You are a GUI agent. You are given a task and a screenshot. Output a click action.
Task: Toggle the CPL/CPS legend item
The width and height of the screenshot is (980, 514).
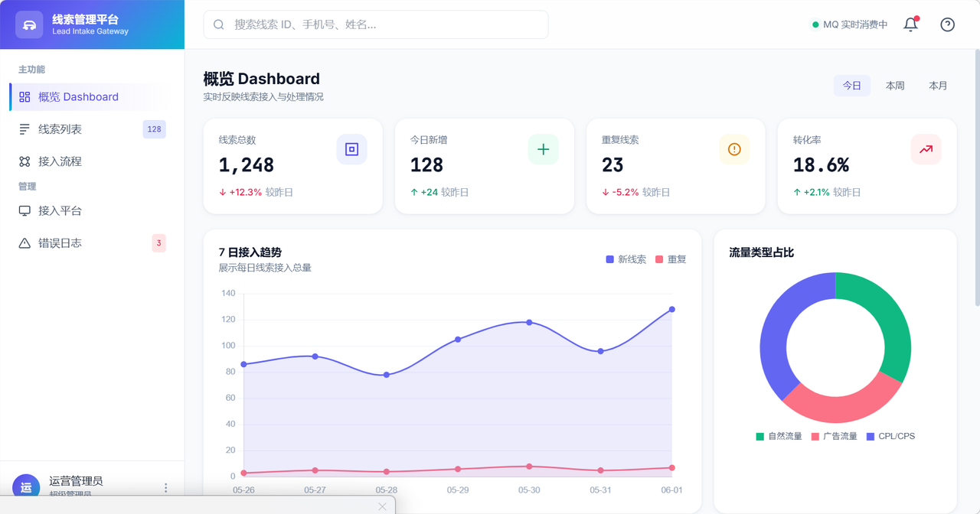[890, 436]
